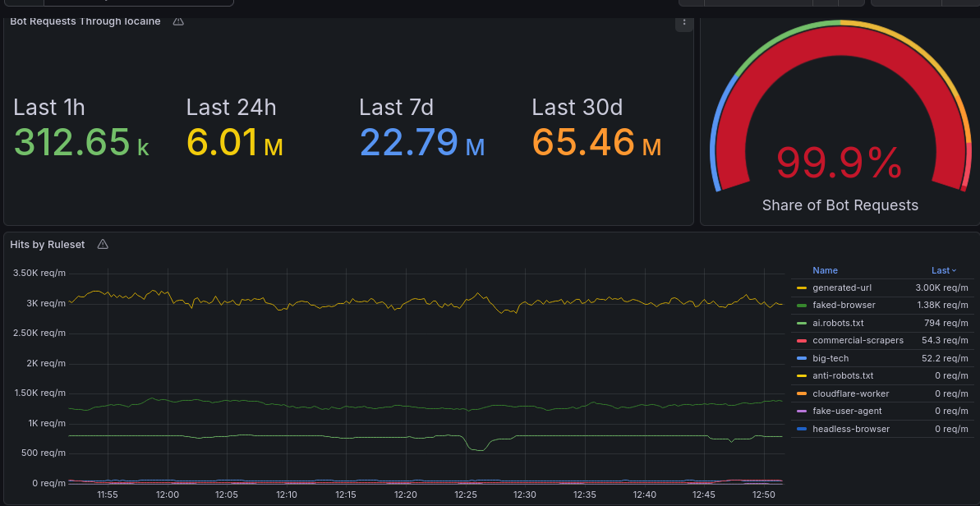Click the fake-user-agent purple legend marker
The image size is (980, 506).
[x=802, y=412]
